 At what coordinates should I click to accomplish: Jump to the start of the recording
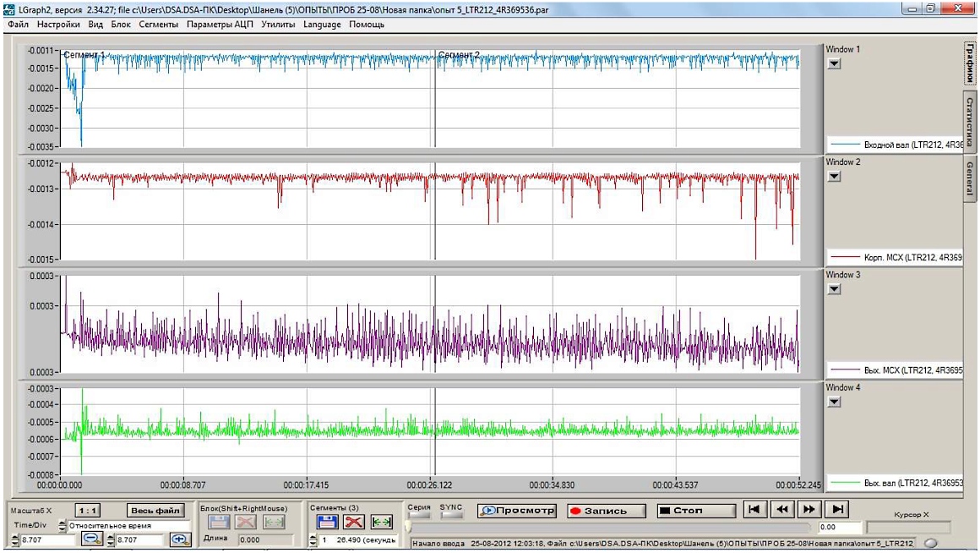click(x=754, y=509)
